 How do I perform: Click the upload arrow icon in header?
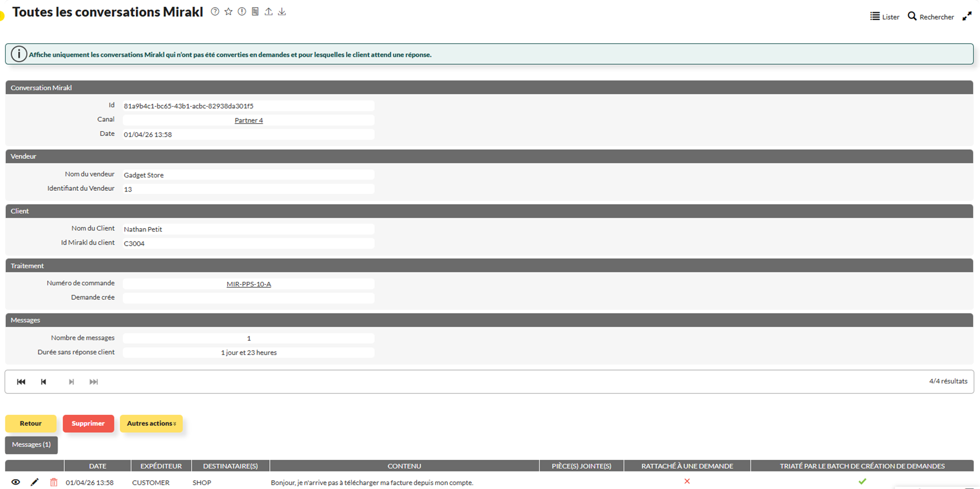pyautogui.click(x=269, y=12)
